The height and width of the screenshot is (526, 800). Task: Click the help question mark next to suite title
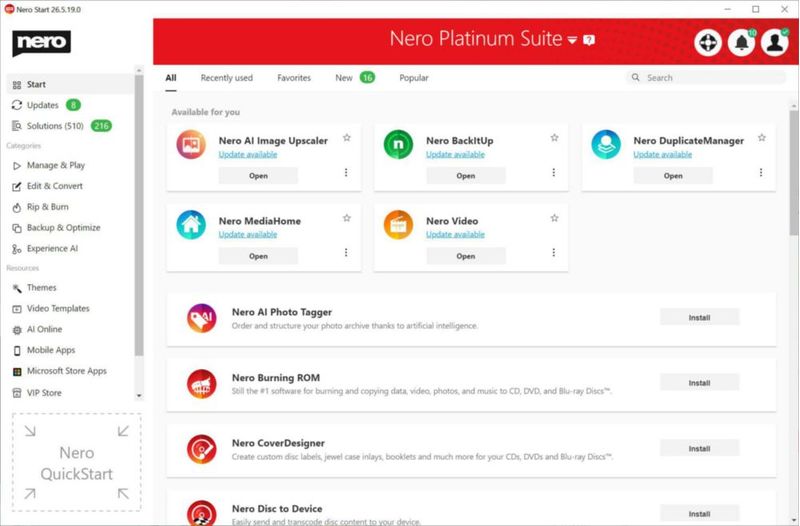pyautogui.click(x=589, y=40)
